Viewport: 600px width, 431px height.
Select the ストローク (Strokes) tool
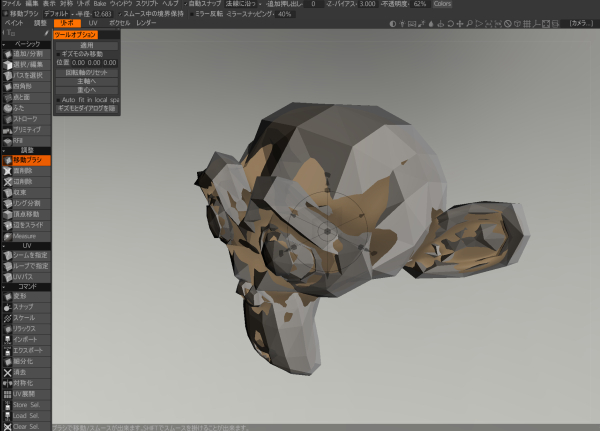[x=26, y=119]
